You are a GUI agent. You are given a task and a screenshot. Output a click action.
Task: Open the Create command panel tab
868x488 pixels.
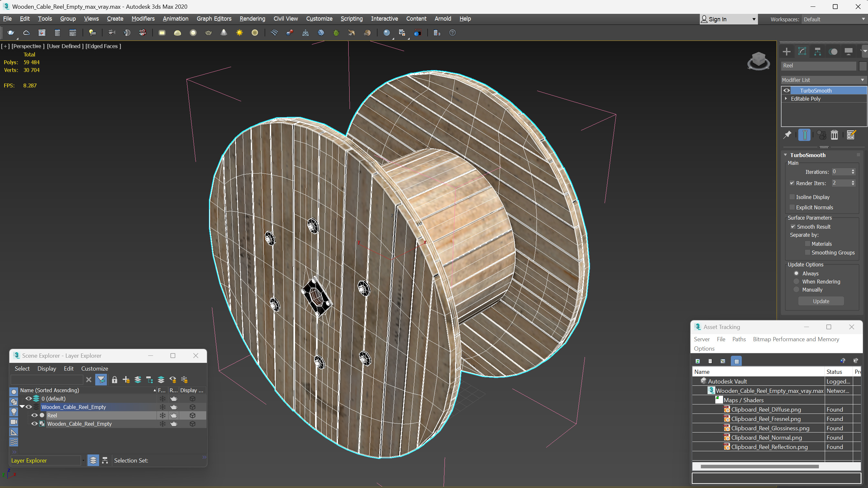[786, 52]
